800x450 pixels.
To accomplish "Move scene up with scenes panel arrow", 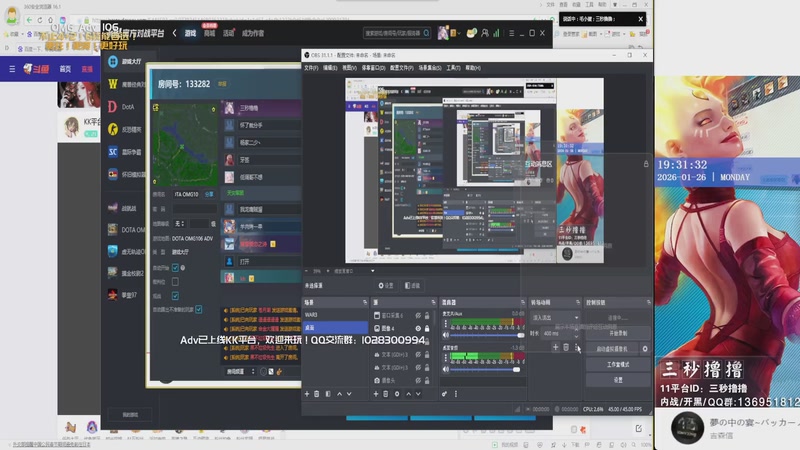I will (339, 394).
